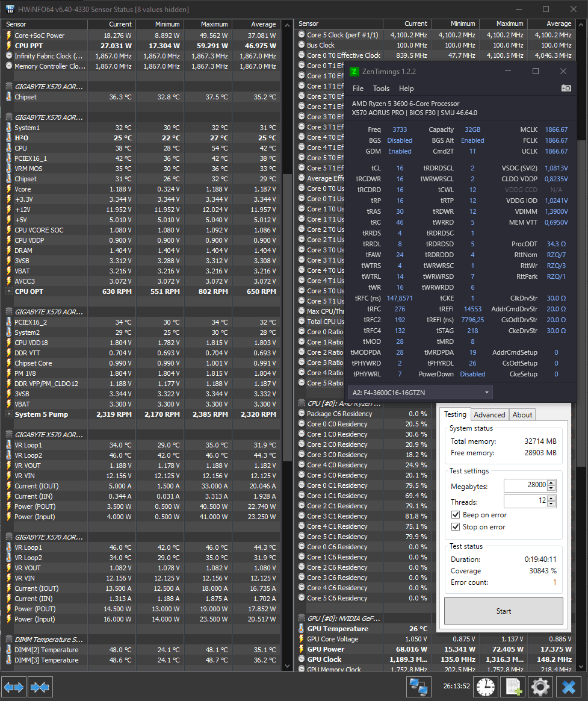Take a ZenTimings screenshot with camera icon
588x701 pixels.
566,88
